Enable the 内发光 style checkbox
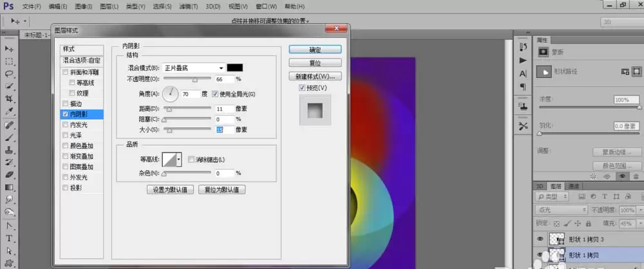Image resolution: width=644 pixels, height=269 pixels. click(65, 124)
